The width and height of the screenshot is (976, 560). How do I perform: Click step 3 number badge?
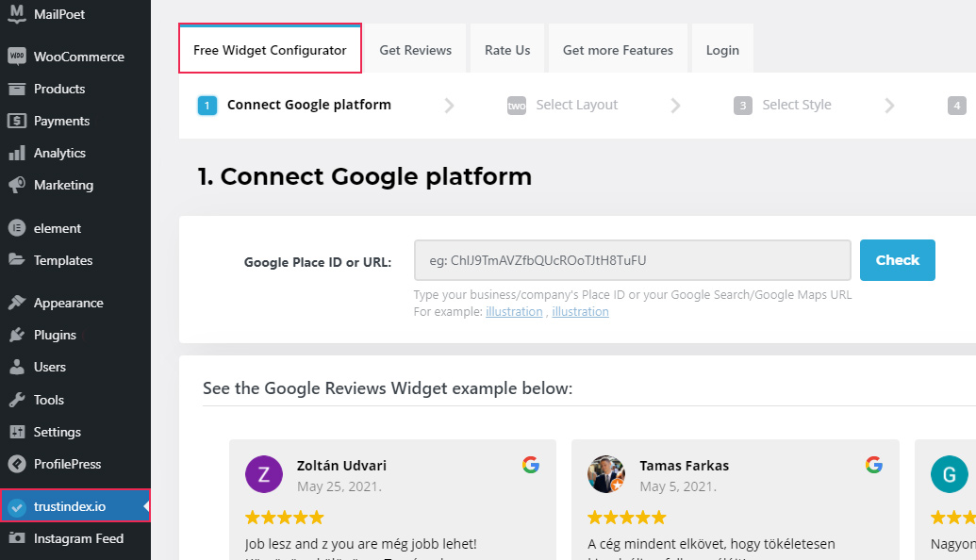click(x=742, y=106)
